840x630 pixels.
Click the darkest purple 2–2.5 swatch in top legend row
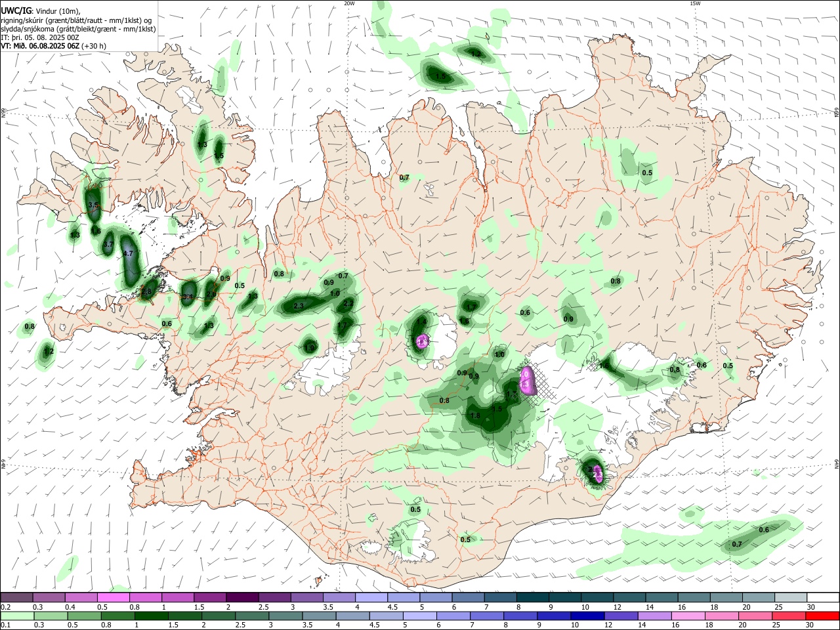[242, 597]
